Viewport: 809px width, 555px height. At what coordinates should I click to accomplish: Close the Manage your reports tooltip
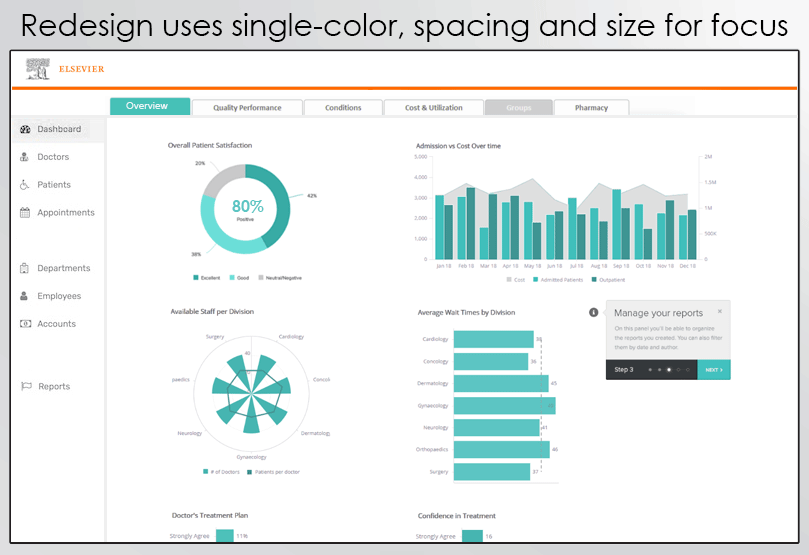tap(719, 311)
